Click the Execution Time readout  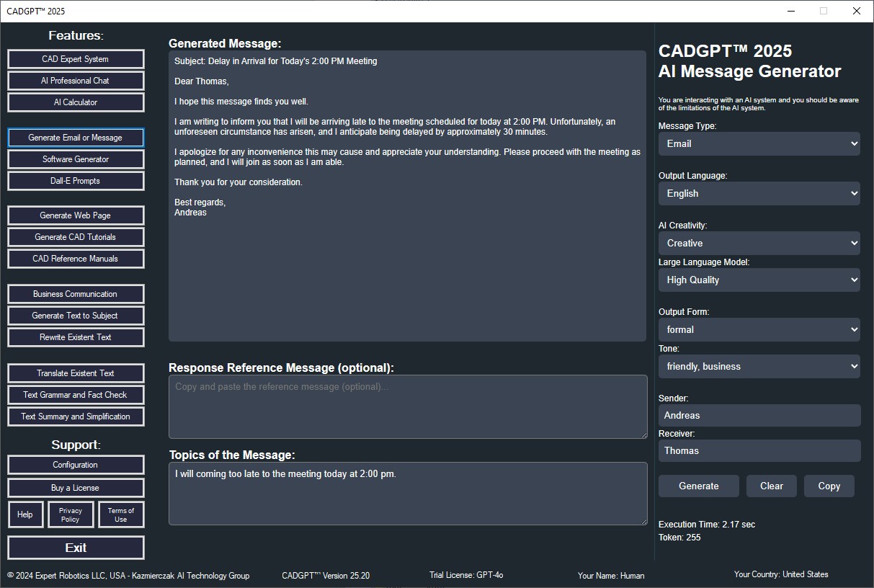click(x=707, y=525)
